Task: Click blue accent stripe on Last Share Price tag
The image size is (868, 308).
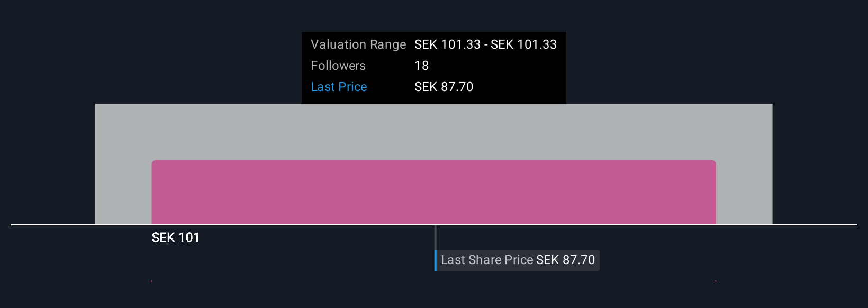Action: 436,260
